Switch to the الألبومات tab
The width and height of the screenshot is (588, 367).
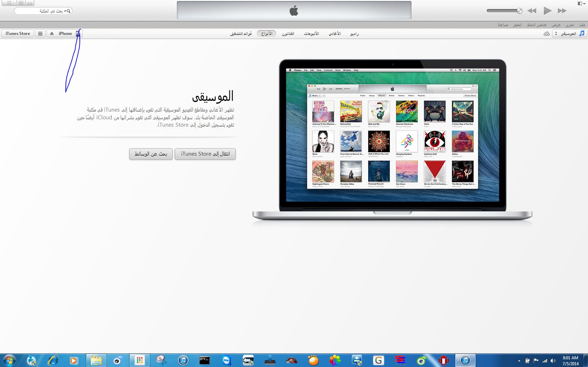[x=311, y=34]
